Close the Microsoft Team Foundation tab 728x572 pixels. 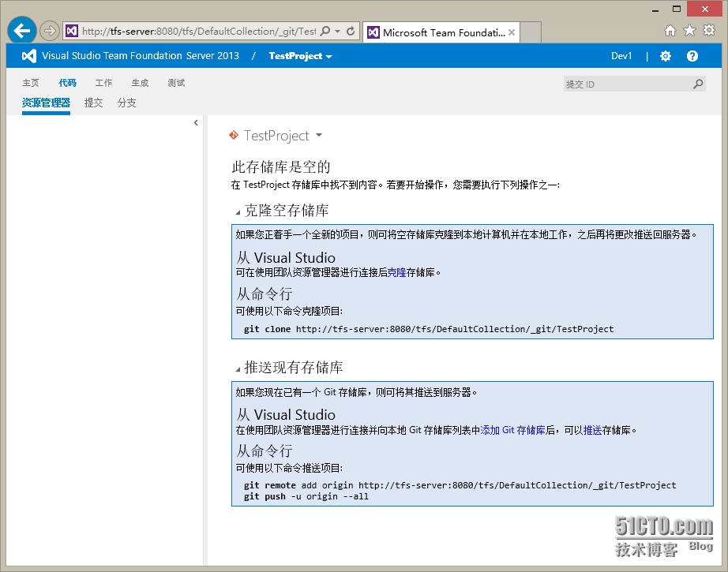point(511,32)
